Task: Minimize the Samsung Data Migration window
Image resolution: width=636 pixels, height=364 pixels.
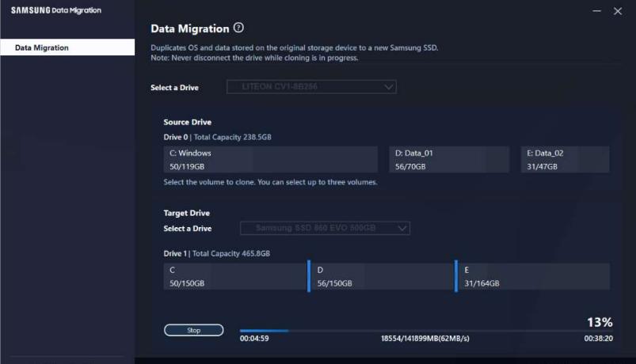Action: [x=596, y=11]
